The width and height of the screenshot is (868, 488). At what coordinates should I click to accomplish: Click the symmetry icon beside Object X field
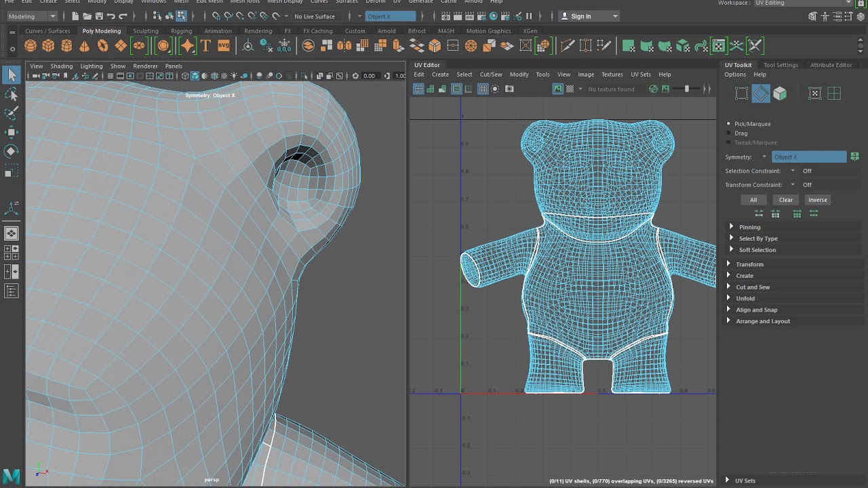click(854, 157)
